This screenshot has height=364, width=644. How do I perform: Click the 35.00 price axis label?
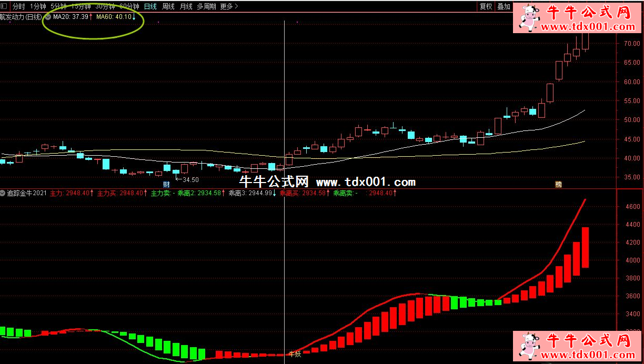(x=631, y=177)
